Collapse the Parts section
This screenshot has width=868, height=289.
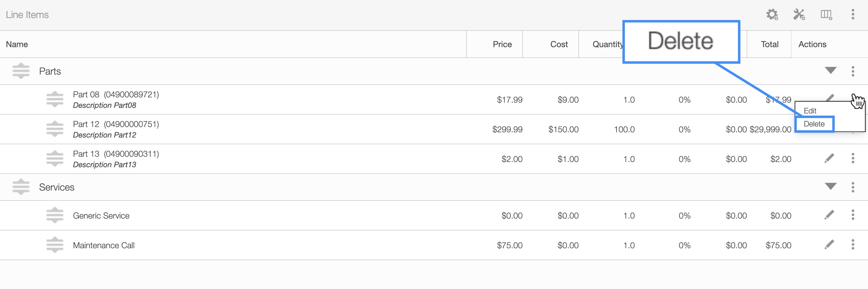(831, 71)
